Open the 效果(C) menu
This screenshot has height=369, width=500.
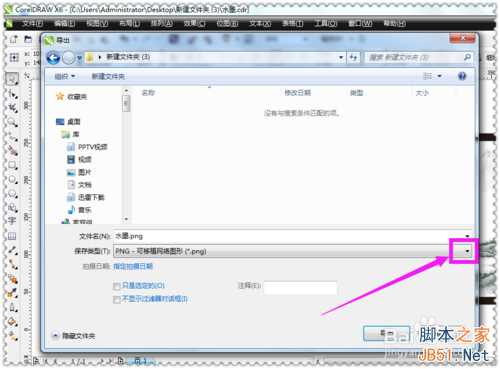[194, 24]
